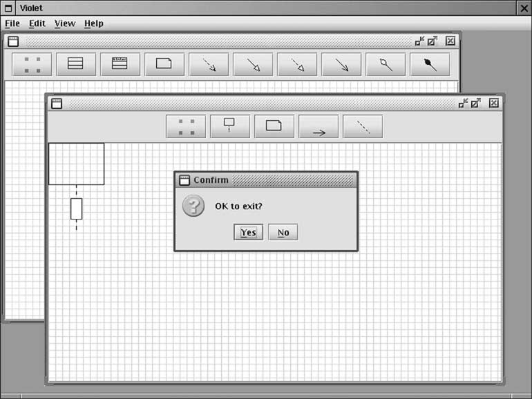
Task: Select the solid triangle-head inheritance arrow tool
Action: pyautogui.click(x=253, y=64)
